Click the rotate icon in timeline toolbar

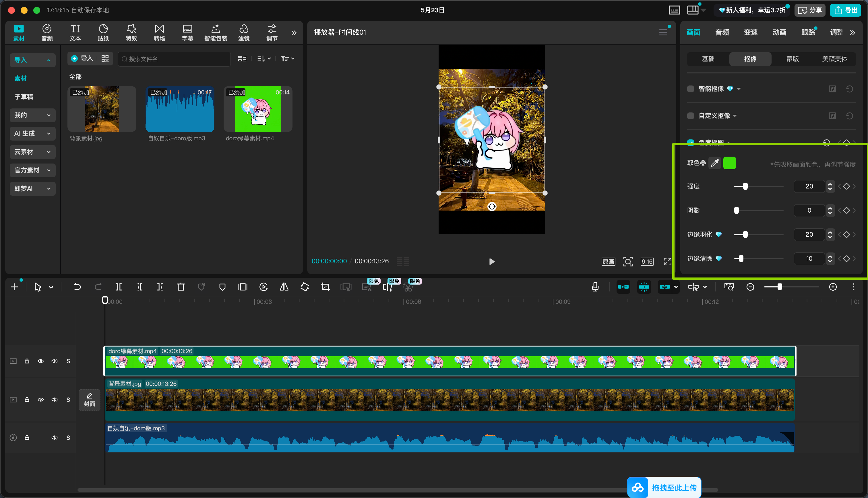point(305,287)
